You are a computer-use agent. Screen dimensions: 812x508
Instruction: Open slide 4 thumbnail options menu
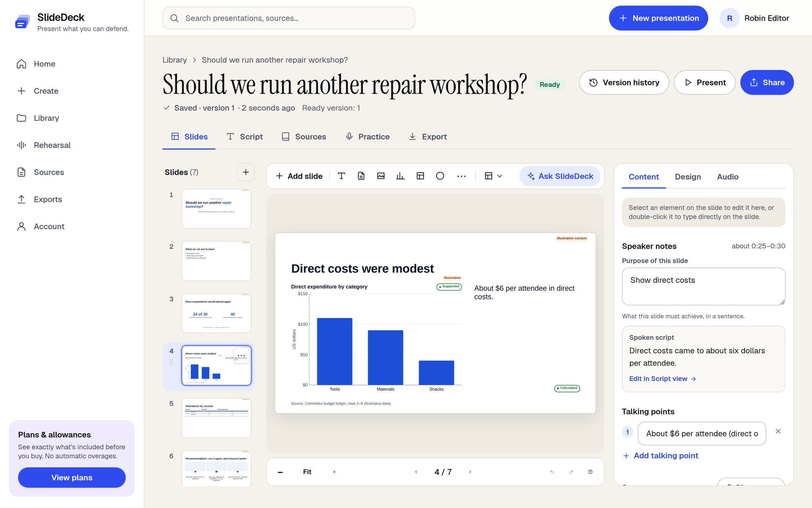click(241, 356)
